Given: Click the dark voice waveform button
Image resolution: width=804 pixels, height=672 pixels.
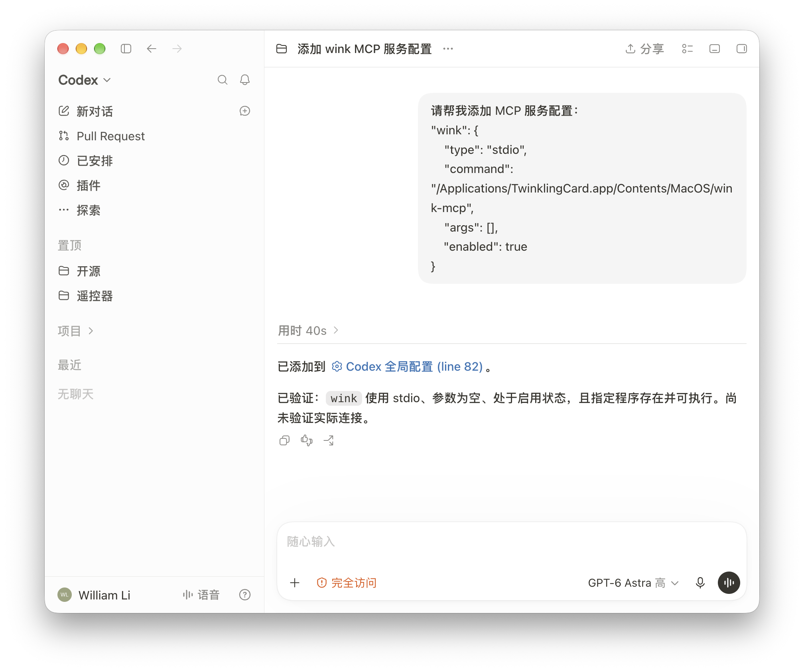Looking at the screenshot, I should [x=729, y=583].
